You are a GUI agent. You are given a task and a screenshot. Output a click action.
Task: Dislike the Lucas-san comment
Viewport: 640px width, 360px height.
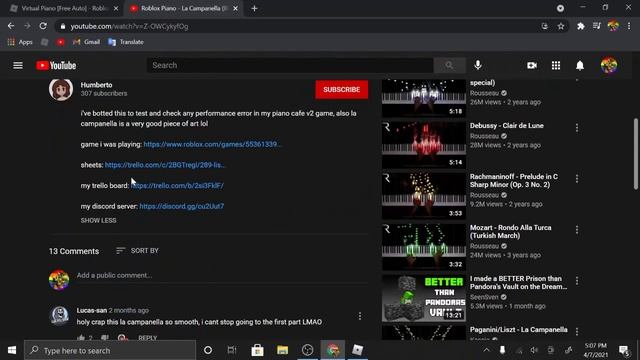(x=105, y=338)
